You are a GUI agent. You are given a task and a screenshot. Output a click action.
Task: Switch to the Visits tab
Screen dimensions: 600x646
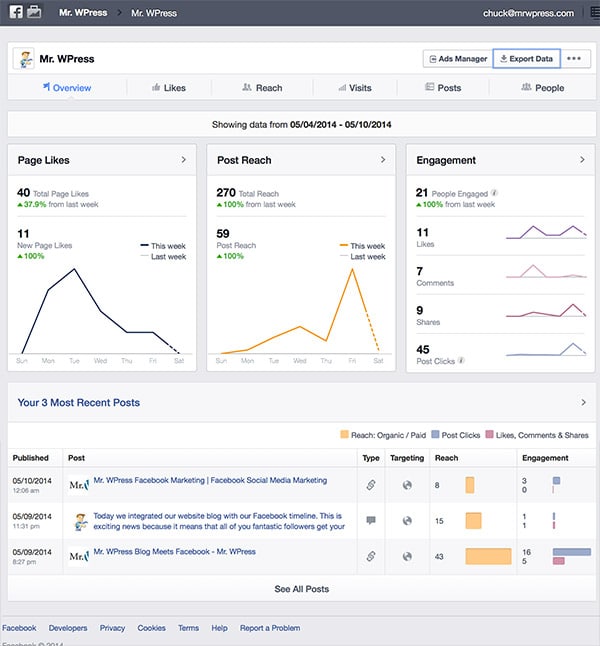[355, 88]
